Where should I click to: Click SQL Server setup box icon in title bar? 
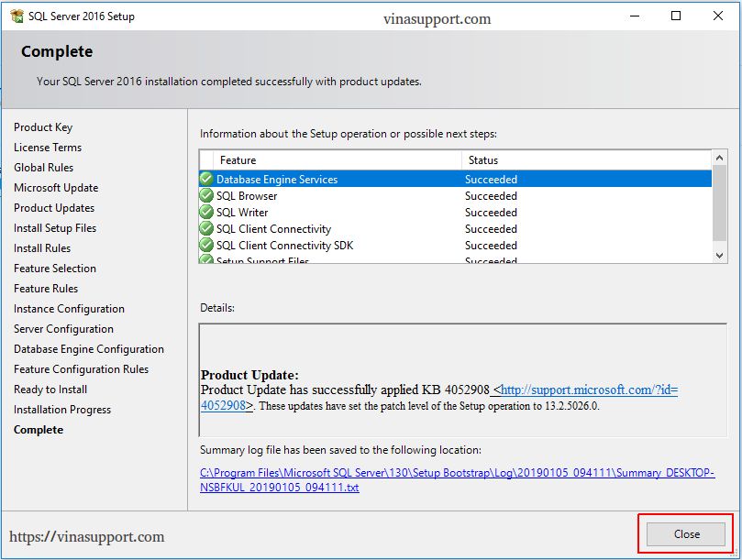pyautogui.click(x=17, y=16)
